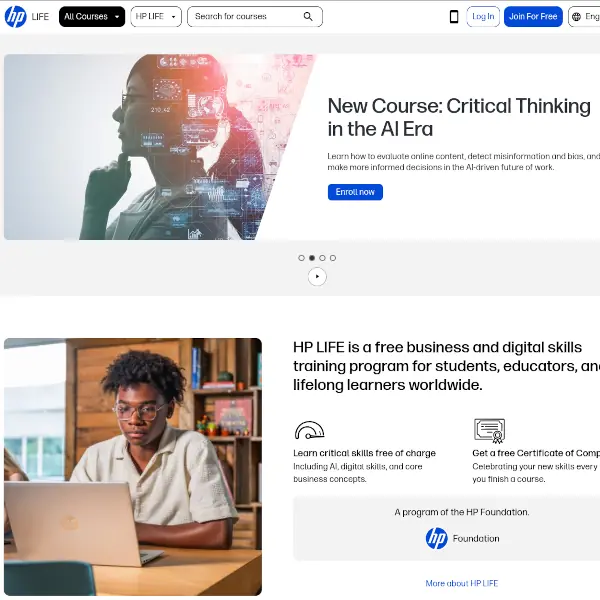Select the second carousel slide dot
Image resolution: width=600 pixels, height=600 pixels.
(312, 258)
